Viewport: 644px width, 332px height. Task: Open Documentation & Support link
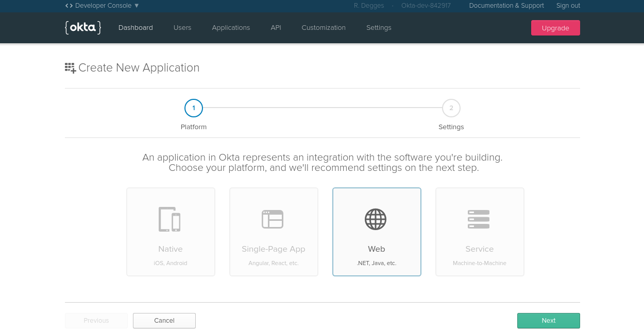[506, 6]
